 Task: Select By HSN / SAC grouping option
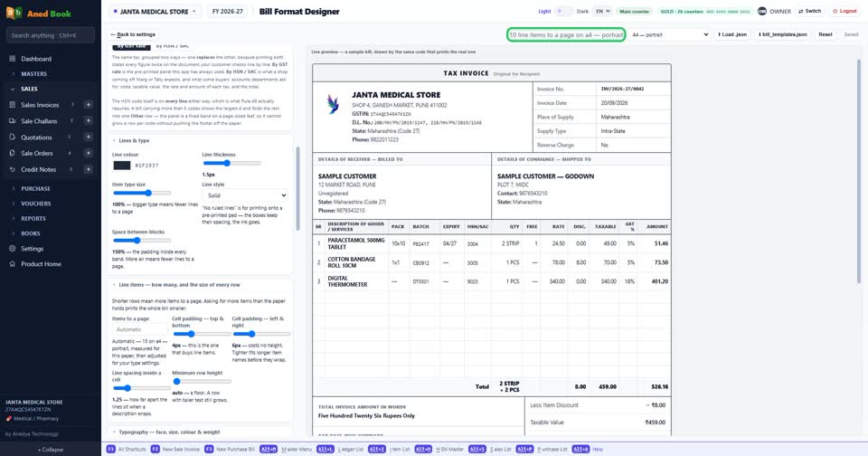pos(173,46)
